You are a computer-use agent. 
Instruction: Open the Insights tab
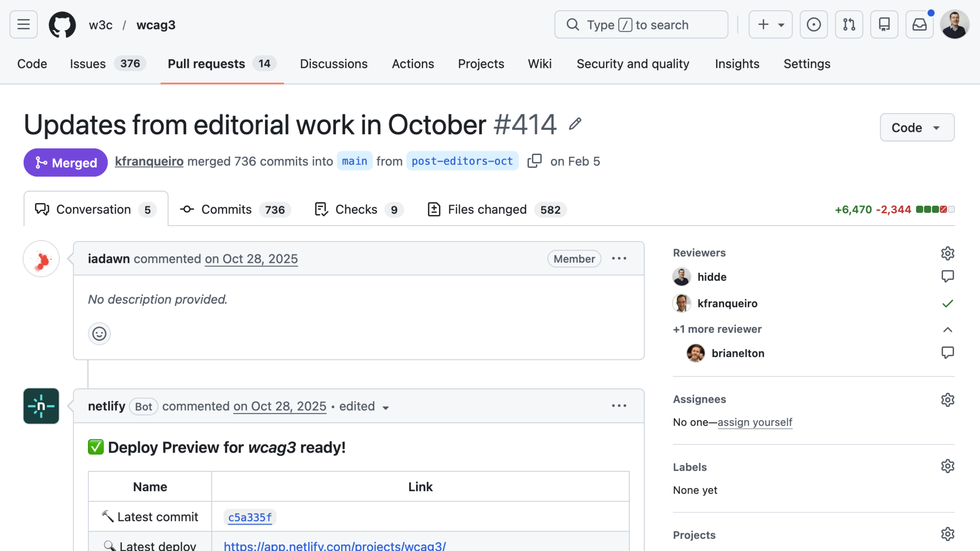tap(737, 64)
